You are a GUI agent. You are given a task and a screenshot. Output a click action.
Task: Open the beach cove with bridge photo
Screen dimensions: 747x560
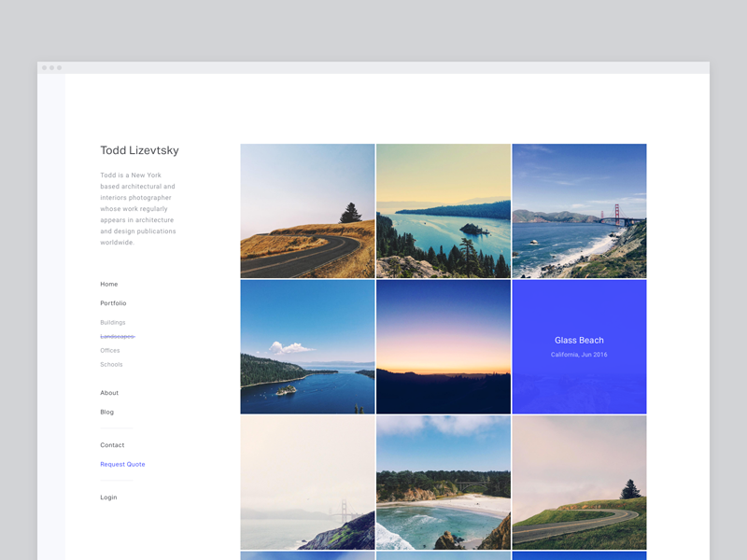(444, 483)
